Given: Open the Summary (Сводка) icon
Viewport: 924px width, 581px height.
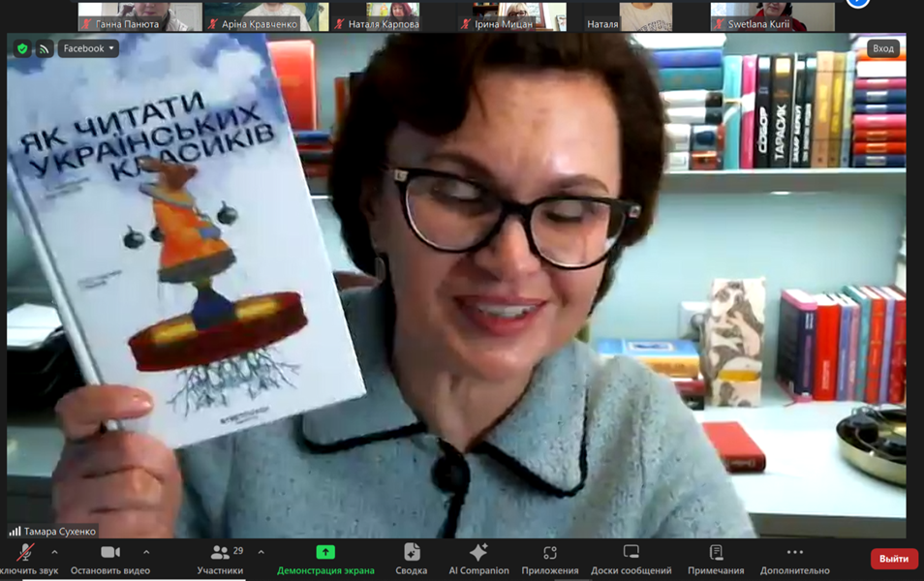Looking at the screenshot, I should point(412,552).
